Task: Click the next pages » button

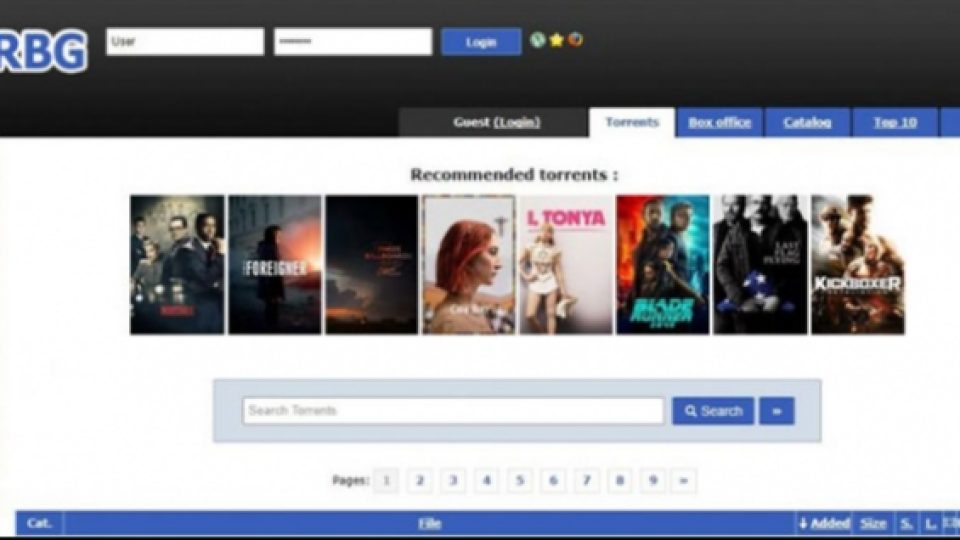Action: (684, 481)
